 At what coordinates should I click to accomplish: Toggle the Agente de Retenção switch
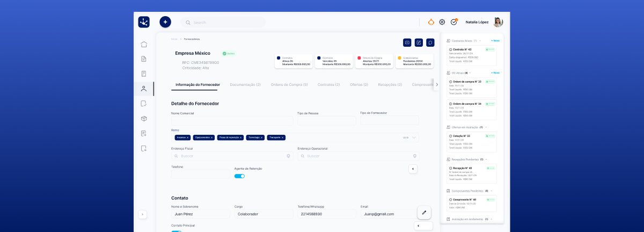tap(239, 176)
